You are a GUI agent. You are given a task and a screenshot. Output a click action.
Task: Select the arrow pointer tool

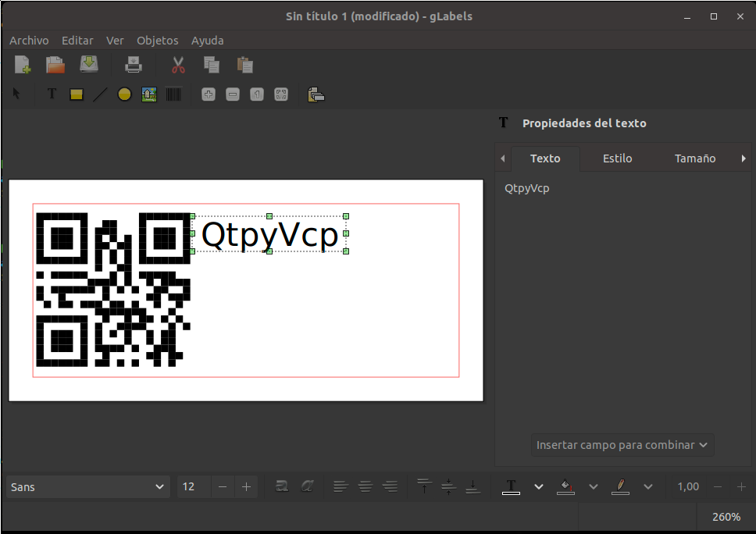pyautogui.click(x=16, y=94)
